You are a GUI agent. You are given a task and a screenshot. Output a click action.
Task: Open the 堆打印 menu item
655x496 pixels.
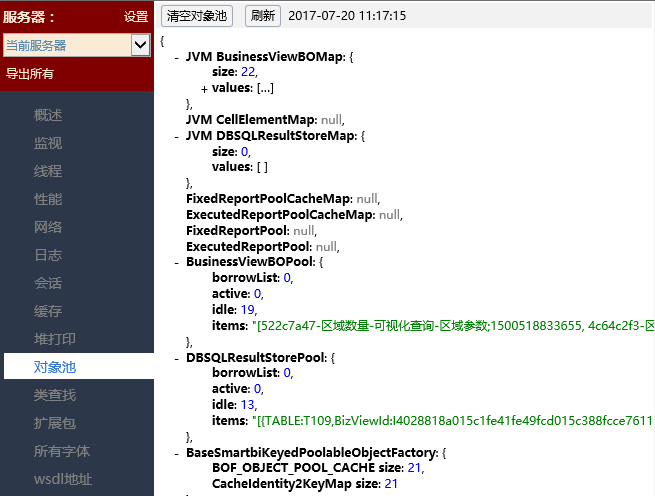pos(55,339)
